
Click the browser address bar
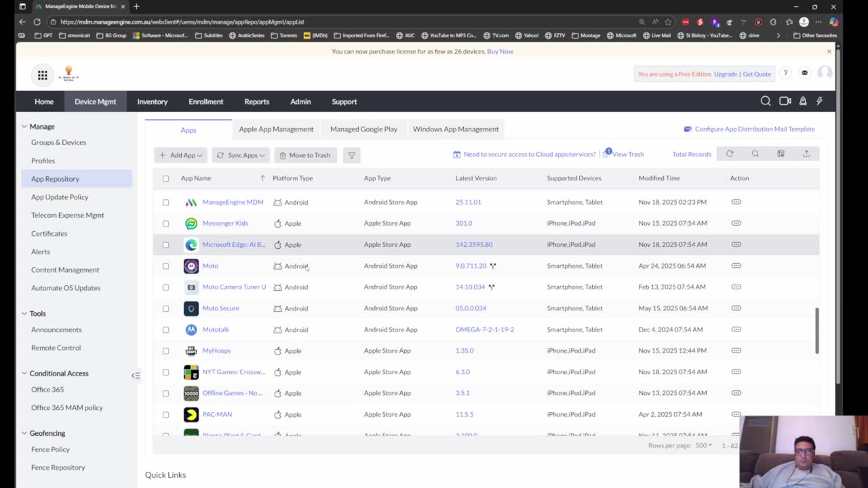point(346,22)
